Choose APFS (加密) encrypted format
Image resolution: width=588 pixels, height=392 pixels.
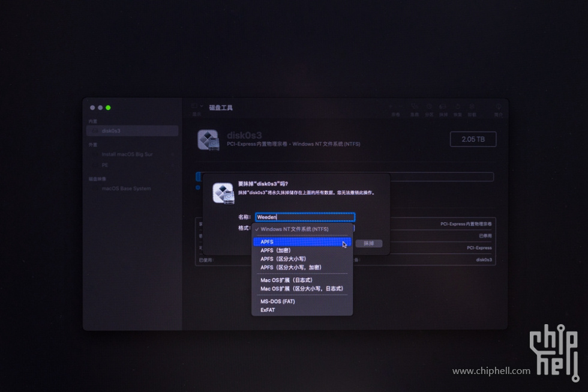(302, 250)
